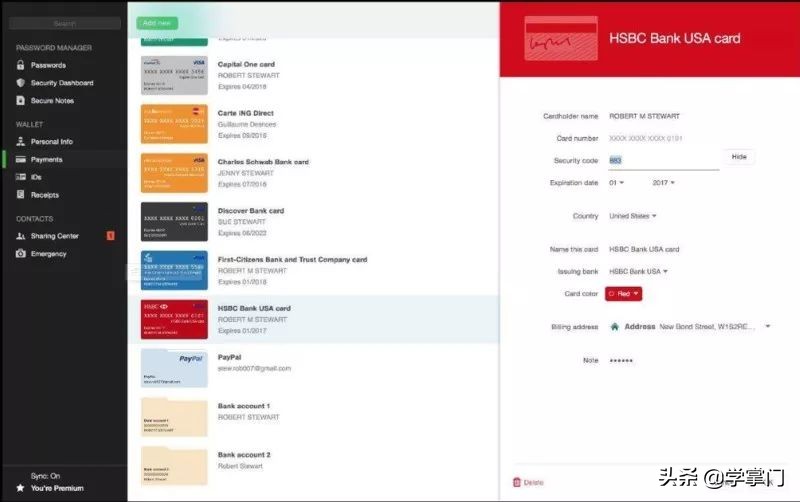Open the Country dropdown
Screen dimensions: 800x502
click(x=633, y=216)
